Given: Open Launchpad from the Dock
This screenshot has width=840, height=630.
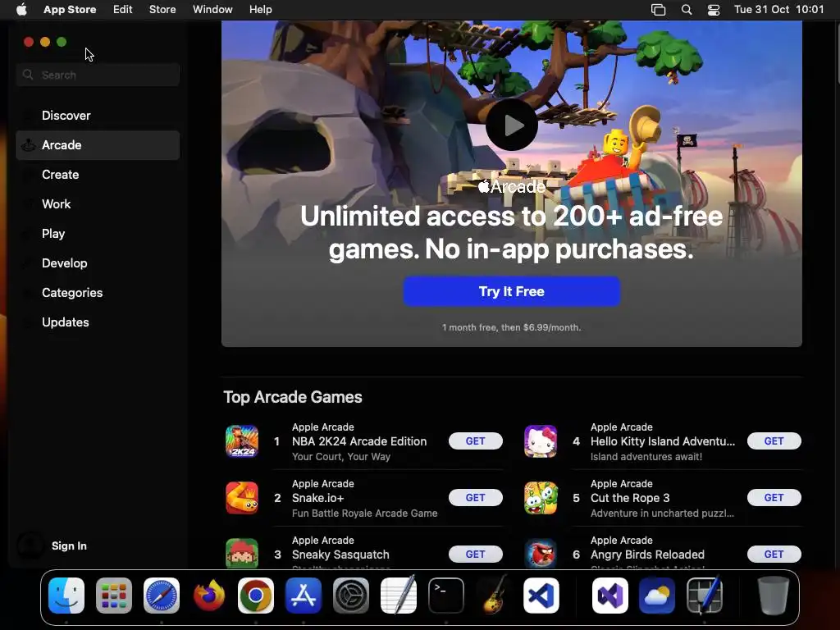Looking at the screenshot, I should 113,596.
